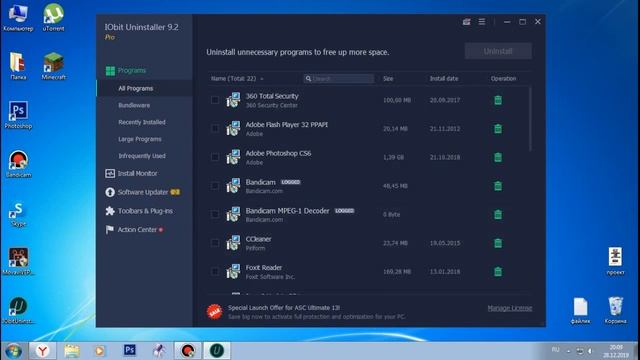Tick checkbox for Bandicam MPEG-1 Decoder
This screenshot has height=360, width=640.
(x=215, y=214)
